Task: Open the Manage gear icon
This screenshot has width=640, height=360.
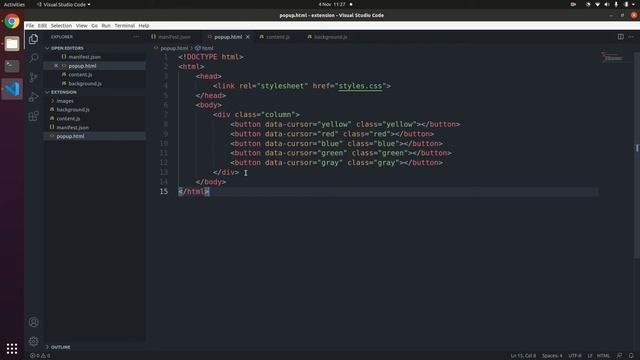Action: tap(33, 341)
